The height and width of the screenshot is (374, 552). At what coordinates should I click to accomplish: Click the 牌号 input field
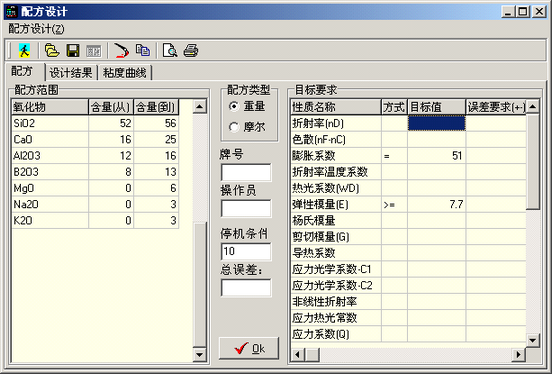click(x=246, y=173)
